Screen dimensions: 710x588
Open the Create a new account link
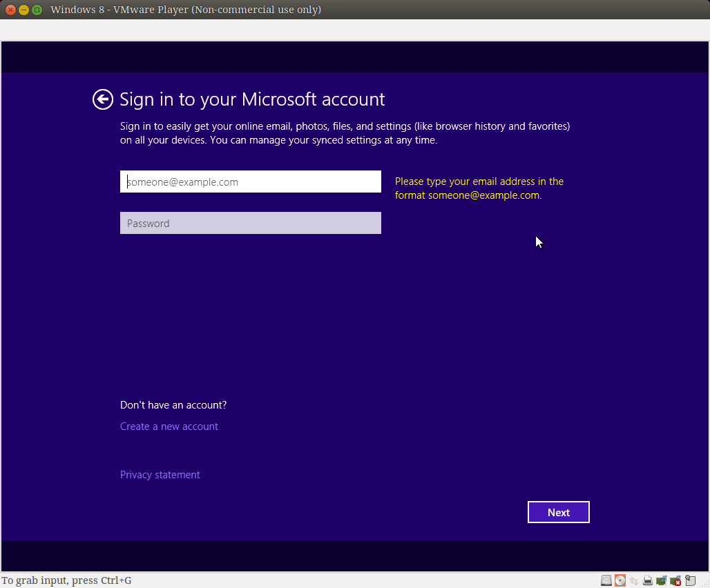(169, 427)
